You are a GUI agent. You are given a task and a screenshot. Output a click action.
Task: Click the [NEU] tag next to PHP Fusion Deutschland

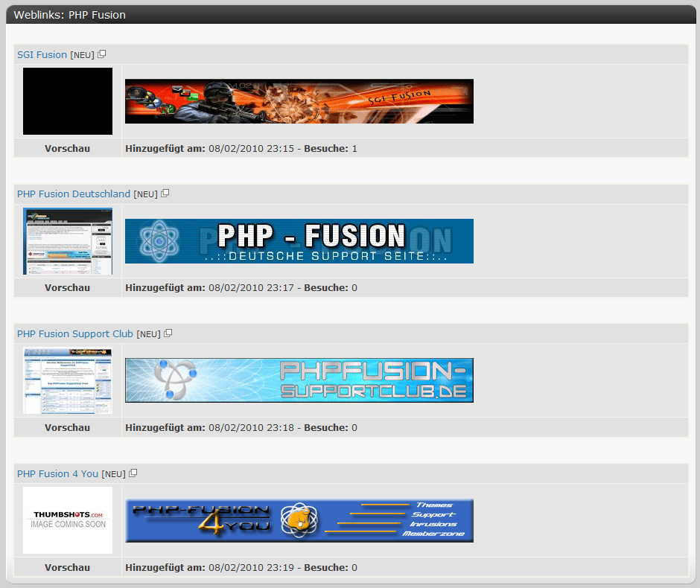point(145,194)
